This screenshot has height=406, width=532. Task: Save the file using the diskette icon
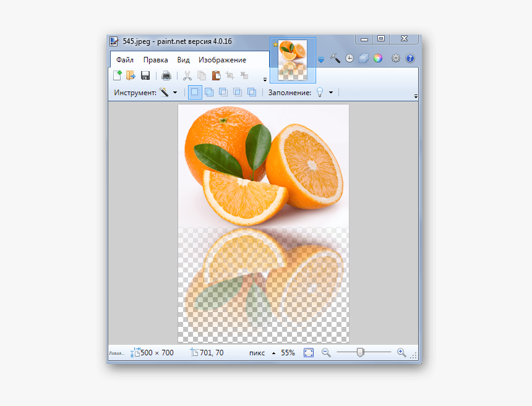click(x=145, y=75)
